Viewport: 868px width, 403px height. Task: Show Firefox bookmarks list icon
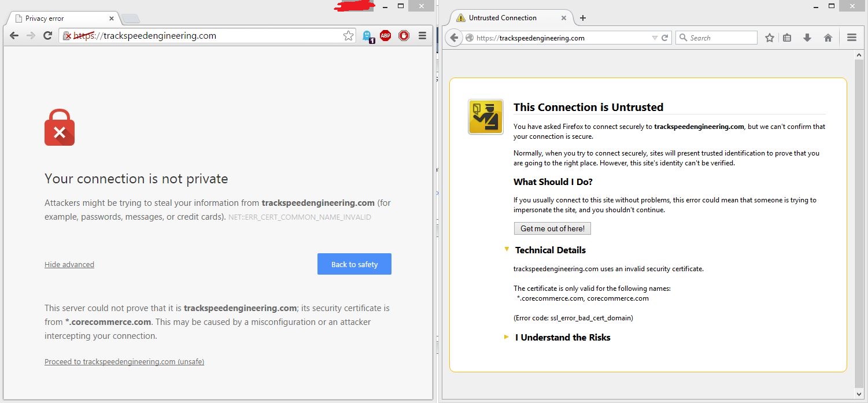[x=787, y=38]
